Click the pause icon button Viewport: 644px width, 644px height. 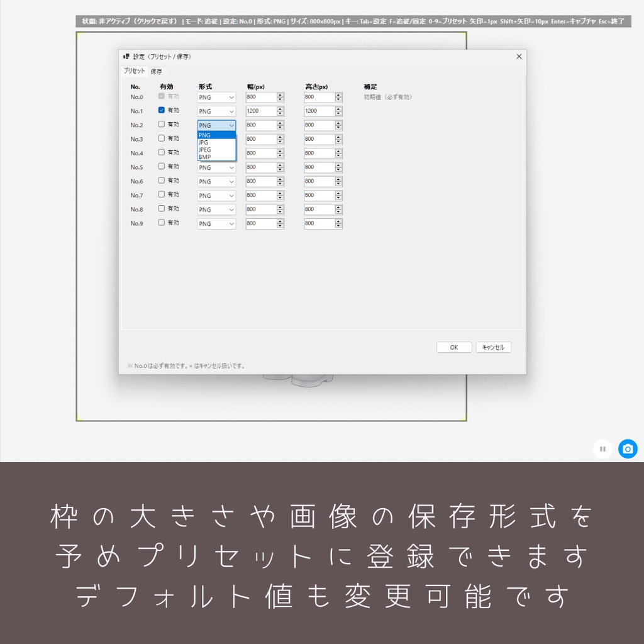pos(602,448)
